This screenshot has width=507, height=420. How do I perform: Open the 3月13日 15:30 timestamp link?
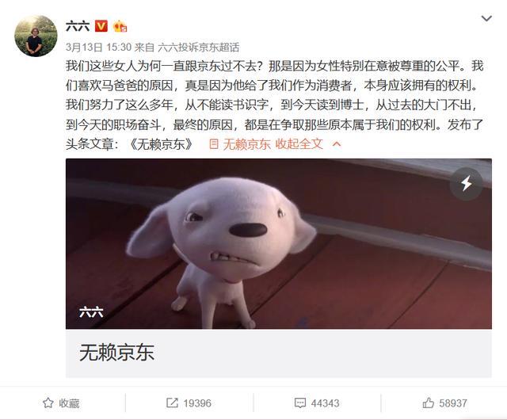pos(98,48)
